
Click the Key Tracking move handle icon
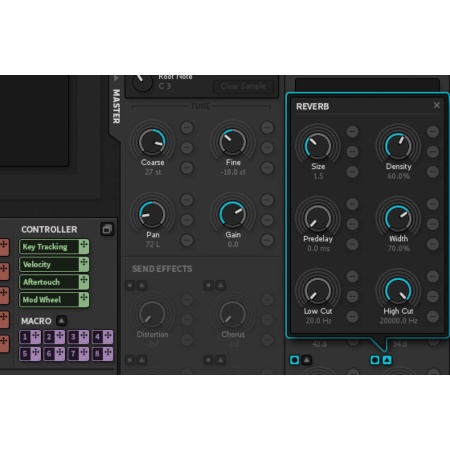point(84,246)
